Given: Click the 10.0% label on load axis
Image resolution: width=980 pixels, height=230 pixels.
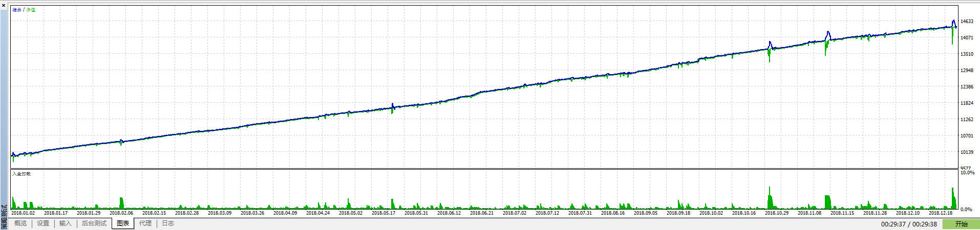Looking at the screenshot, I should point(967,173).
